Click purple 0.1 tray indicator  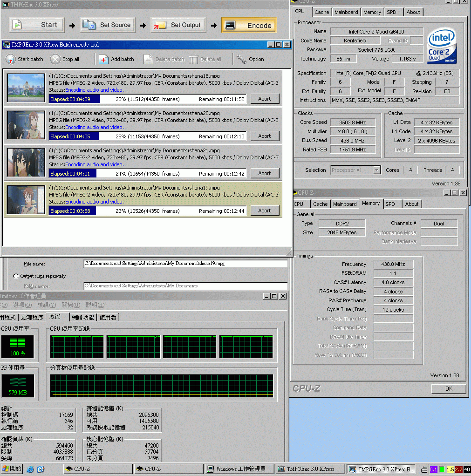(433, 469)
